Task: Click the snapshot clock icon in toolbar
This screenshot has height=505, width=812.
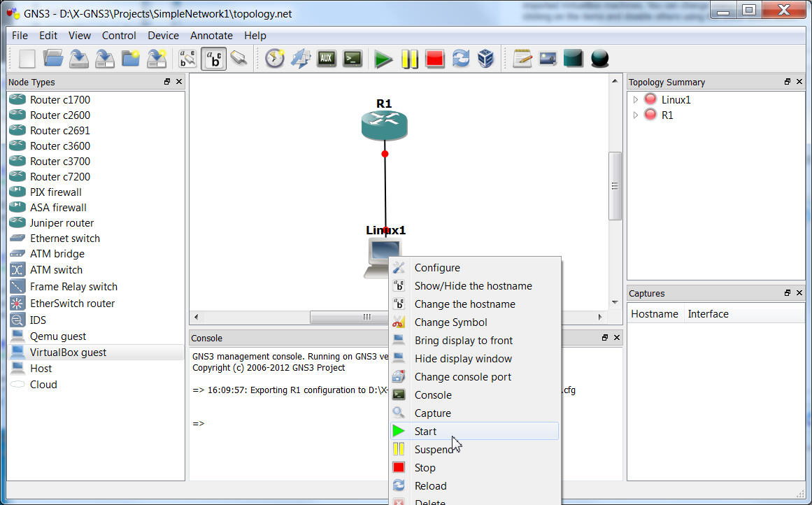Action: coord(274,59)
